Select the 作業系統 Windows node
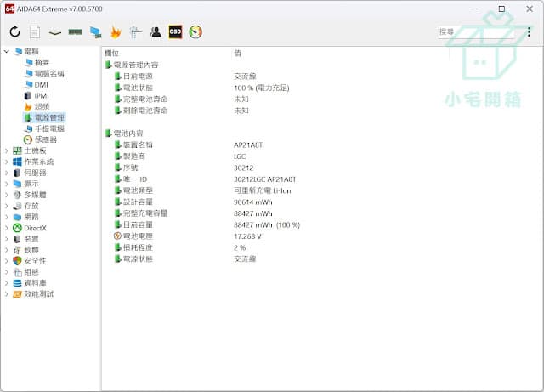This screenshot has height=392, width=544. click(x=39, y=162)
